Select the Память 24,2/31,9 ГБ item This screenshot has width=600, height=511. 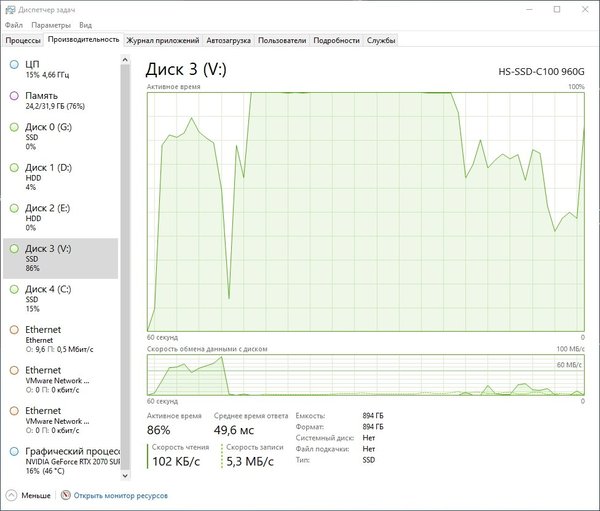(x=60, y=101)
